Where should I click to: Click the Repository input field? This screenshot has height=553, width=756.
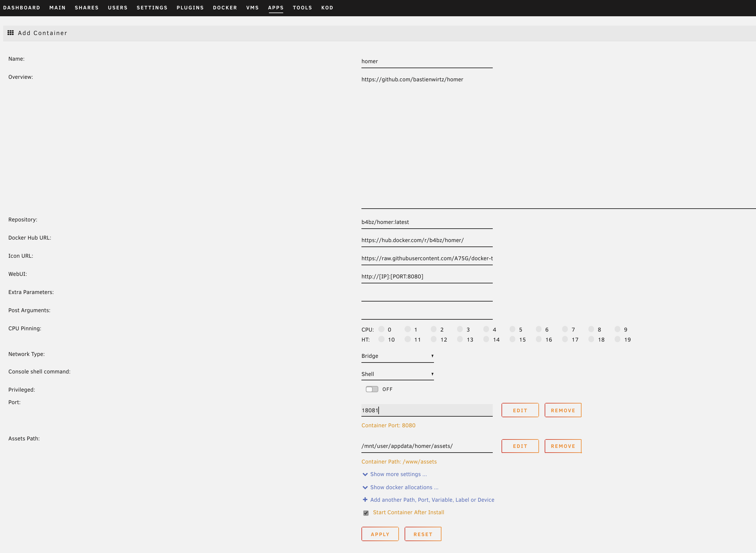[x=426, y=222]
